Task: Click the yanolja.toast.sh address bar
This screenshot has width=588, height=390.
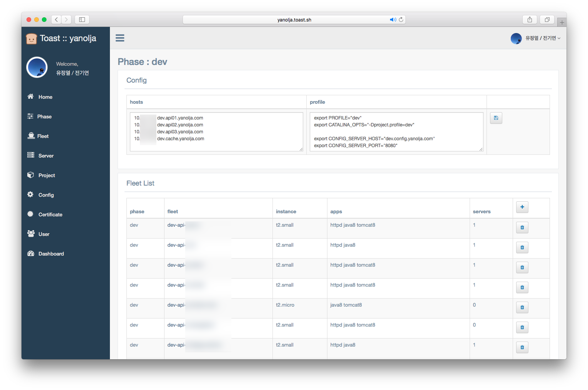Action: point(294,20)
